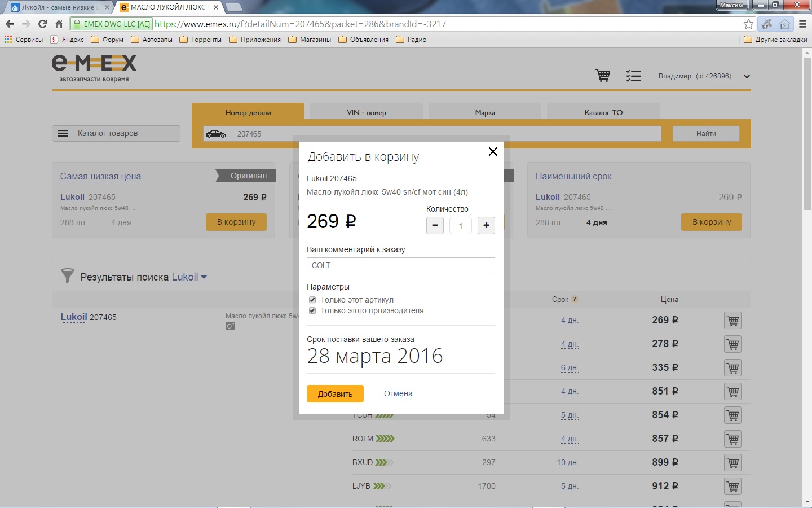Image resolution: width=812 pixels, height=508 pixels.
Task: Click the orange 'Добавить' button
Action: [335, 394]
